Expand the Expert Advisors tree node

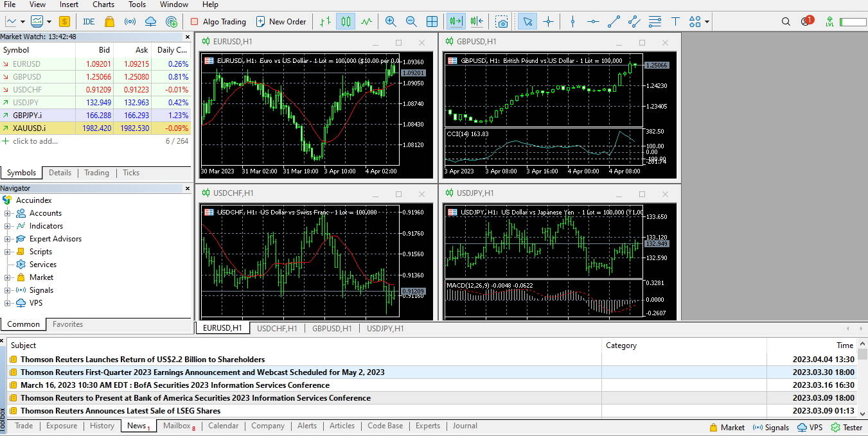(8, 239)
